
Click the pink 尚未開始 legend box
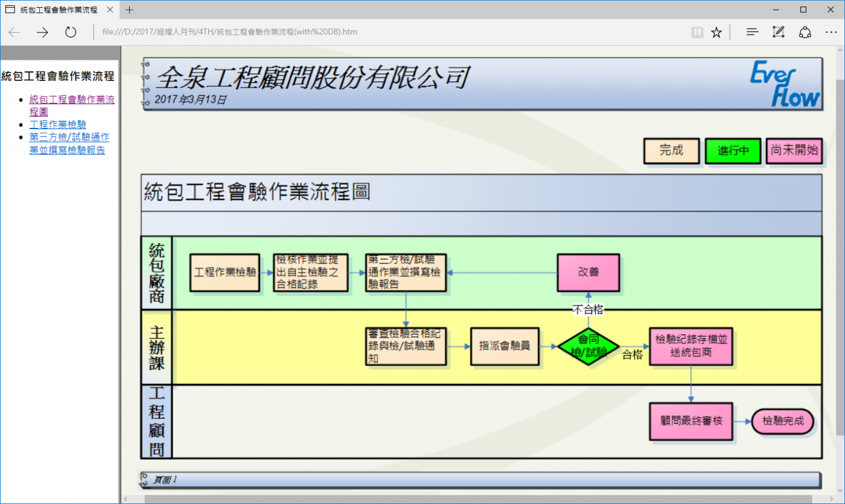tap(794, 150)
